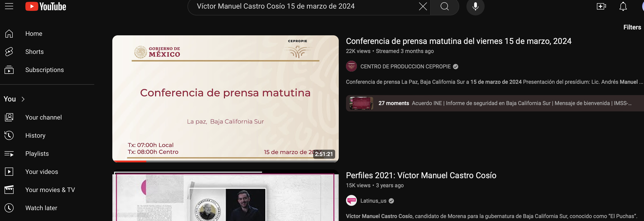Click the Shorts icon
Screen dimensions: 644x221
[9, 52]
